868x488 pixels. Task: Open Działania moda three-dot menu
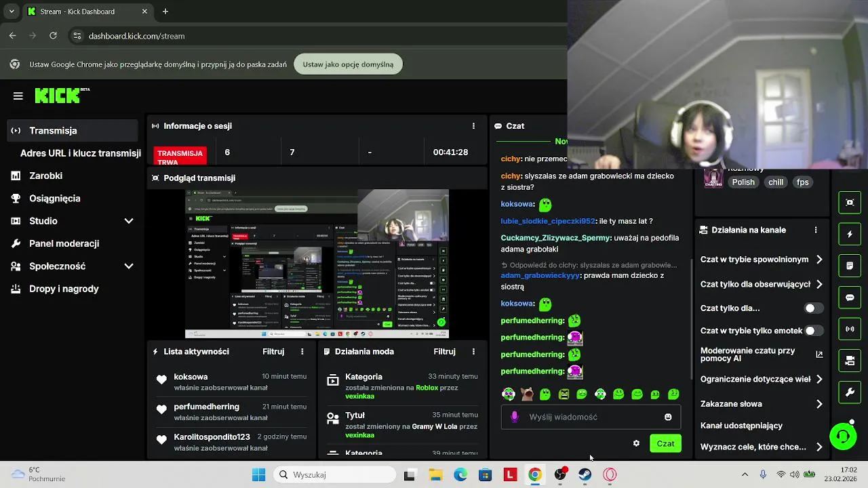point(473,352)
